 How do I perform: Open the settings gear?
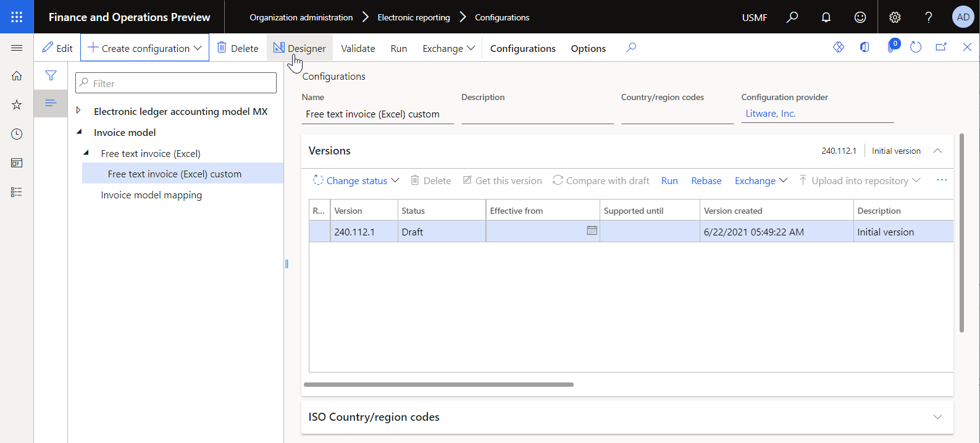tap(895, 17)
